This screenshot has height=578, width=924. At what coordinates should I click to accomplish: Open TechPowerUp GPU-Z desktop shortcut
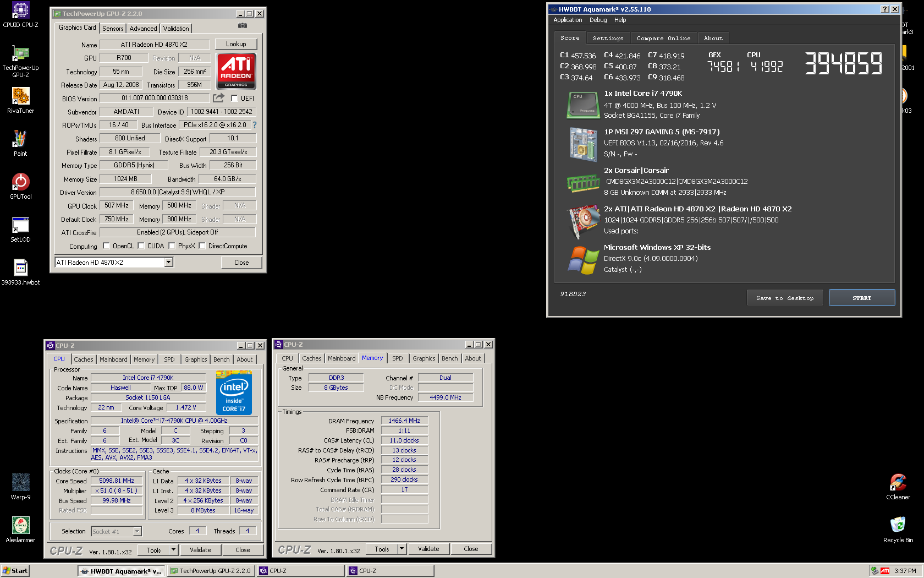pyautogui.click(x=20, y=61)
